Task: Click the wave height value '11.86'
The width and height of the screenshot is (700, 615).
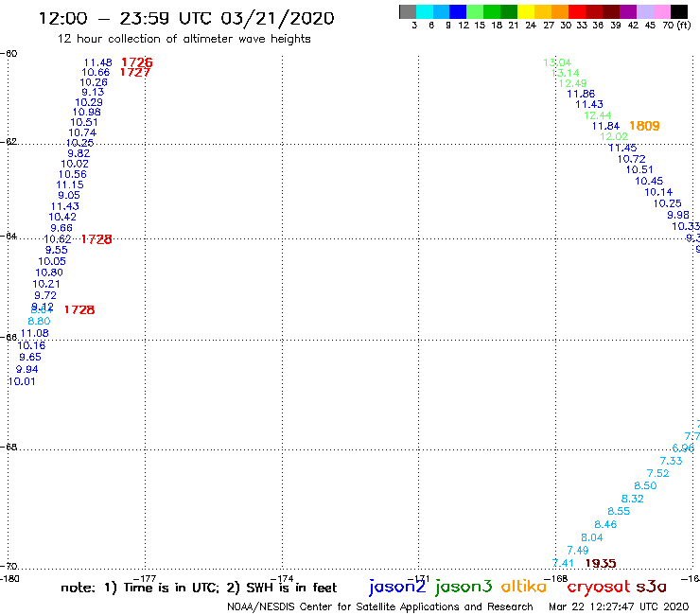Action: (x=581, y=94)
